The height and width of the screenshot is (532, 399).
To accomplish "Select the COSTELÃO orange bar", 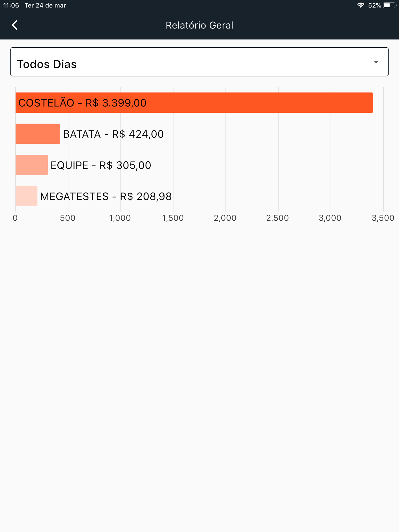I will (194, 103).
